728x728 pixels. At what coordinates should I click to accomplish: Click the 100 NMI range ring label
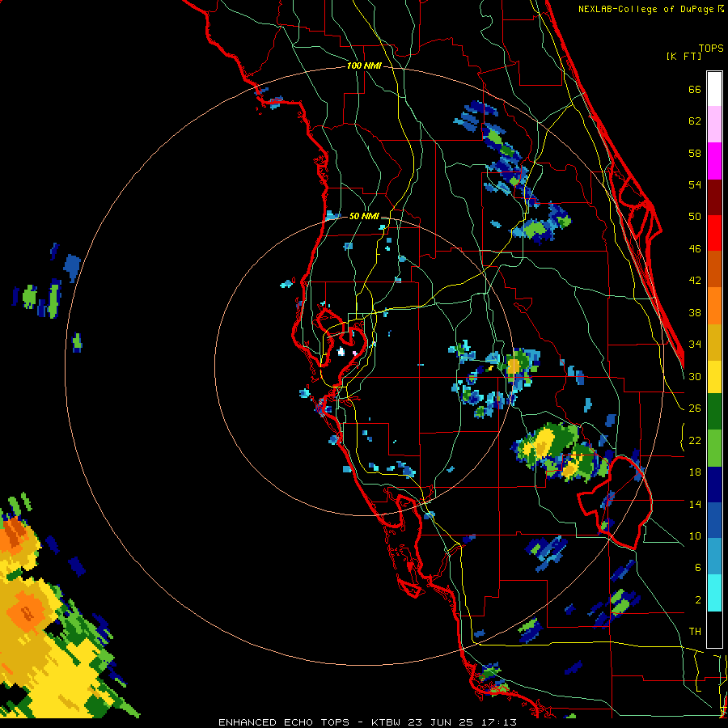coord(364,66)
